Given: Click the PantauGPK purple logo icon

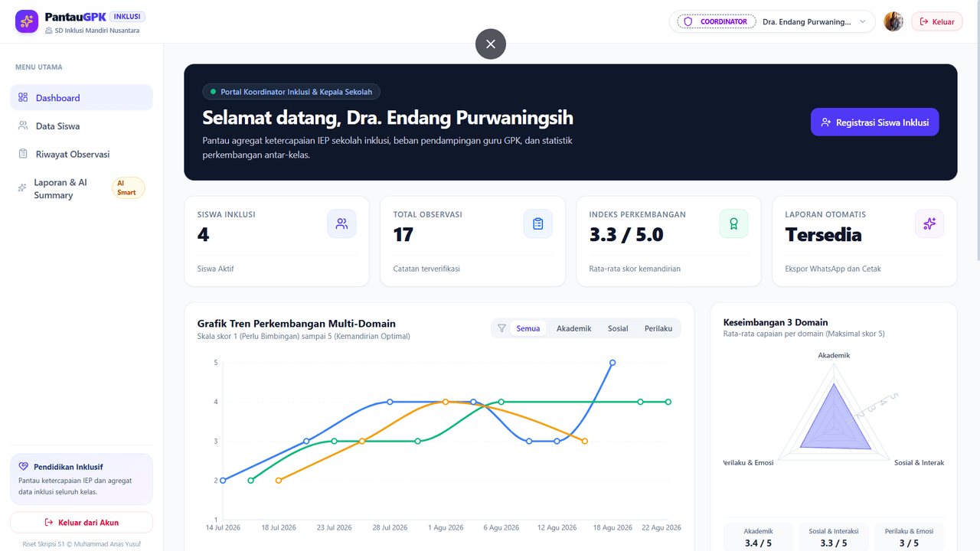Looking at the screenshot, I should (27, 21).
